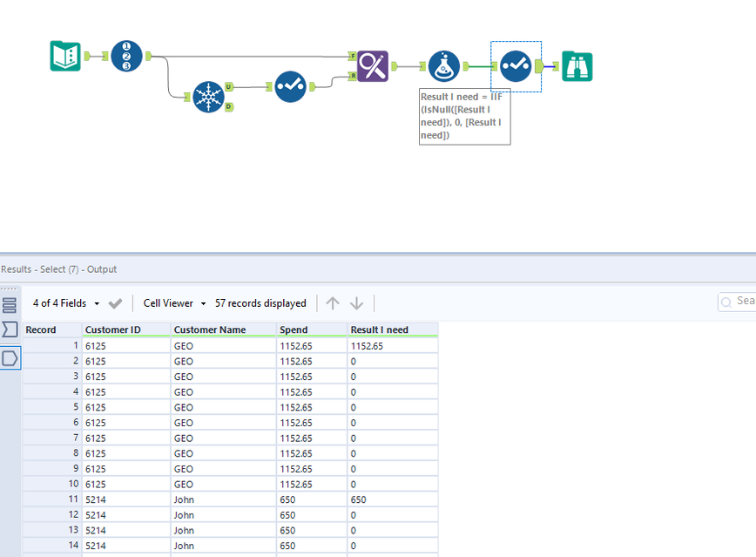Select the Browse tool binoculars icon
This screenshot has width=756, height=557.
coord(577,66)
